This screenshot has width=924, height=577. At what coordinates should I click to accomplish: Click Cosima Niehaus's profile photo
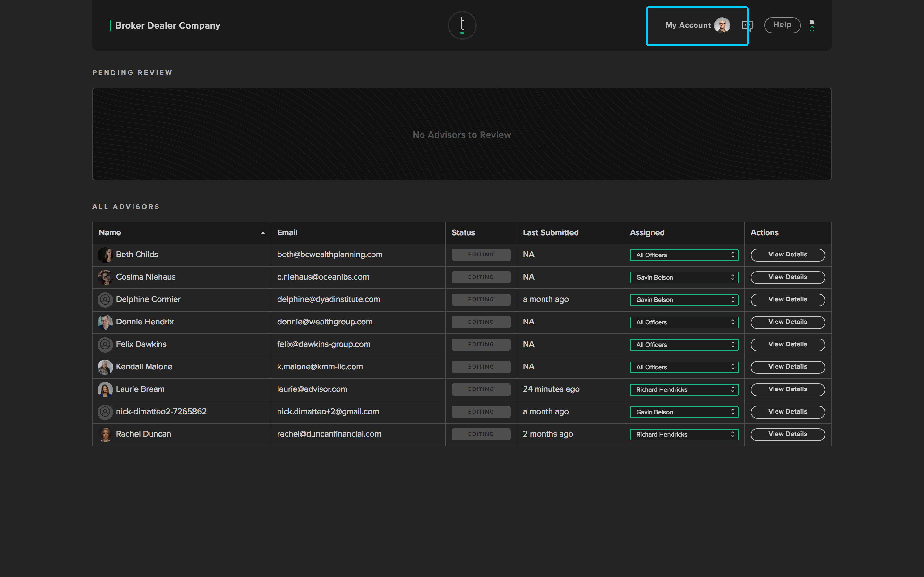[x=105, y=277]
